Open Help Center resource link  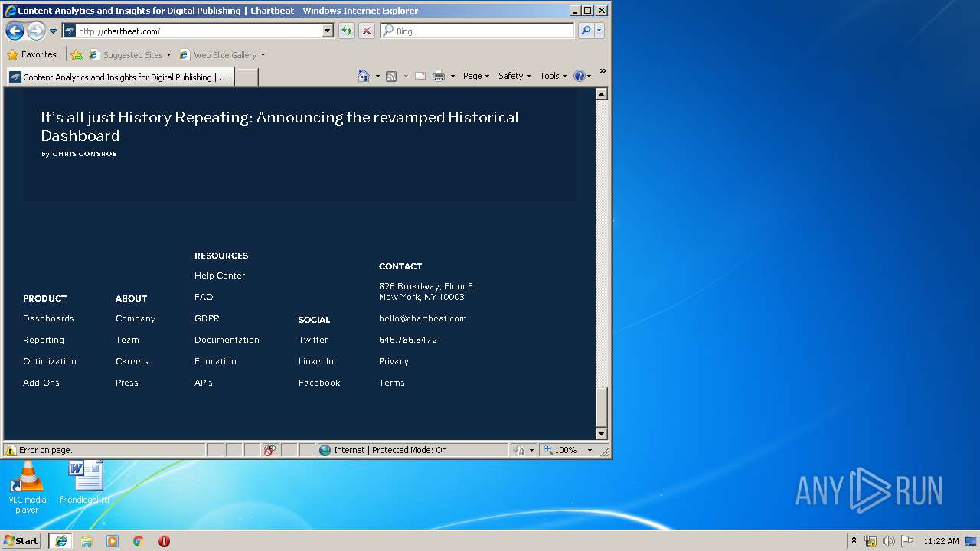coord(220,275)
